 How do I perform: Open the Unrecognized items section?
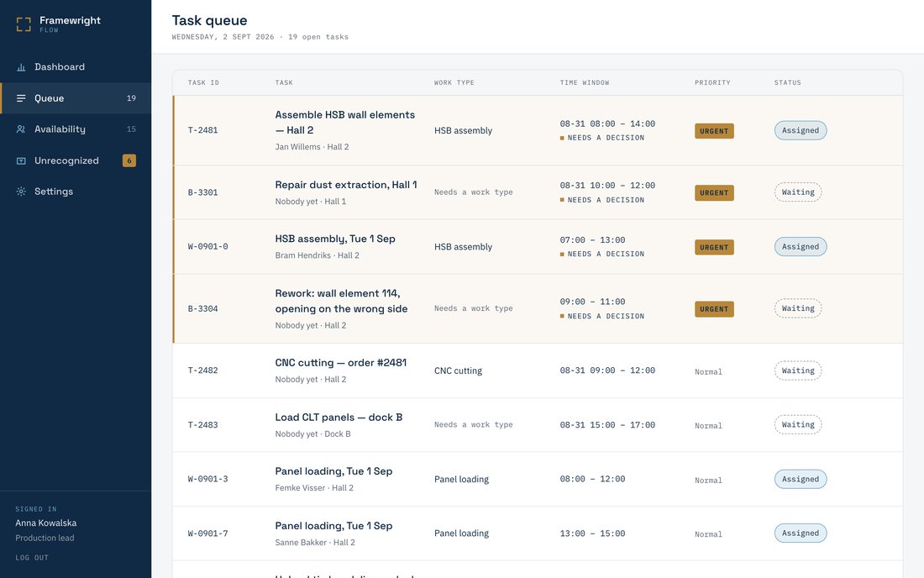click(76, 160)
